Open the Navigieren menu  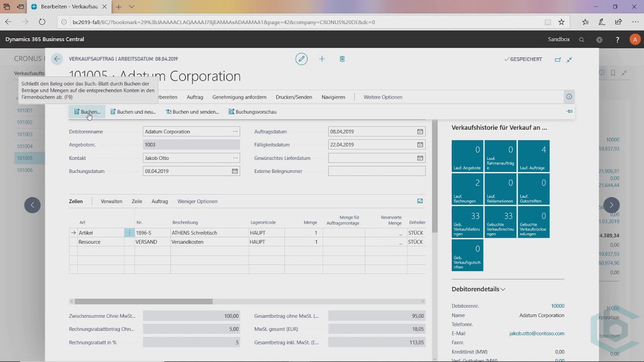coord(333,97)
